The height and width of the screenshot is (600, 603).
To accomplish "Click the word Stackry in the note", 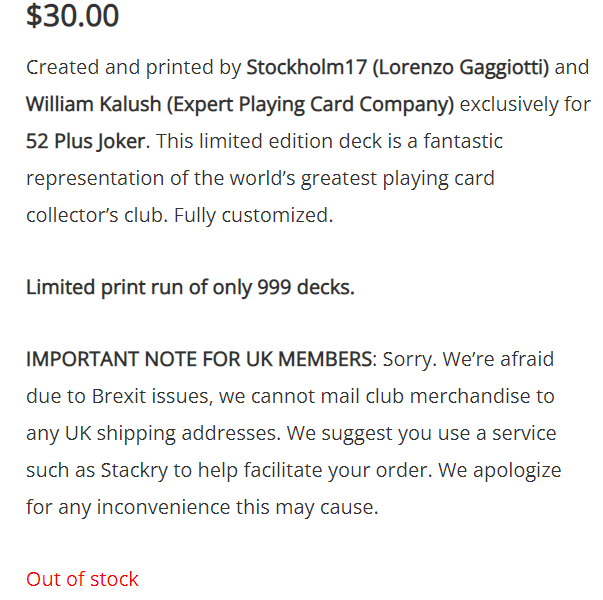I will (x=135, y=470).
